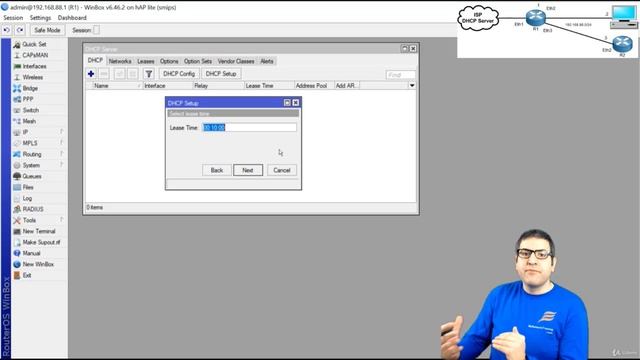Choose Exit in the sidebar
This screenshot has width=640, height=360.
[x=27, y=275]
